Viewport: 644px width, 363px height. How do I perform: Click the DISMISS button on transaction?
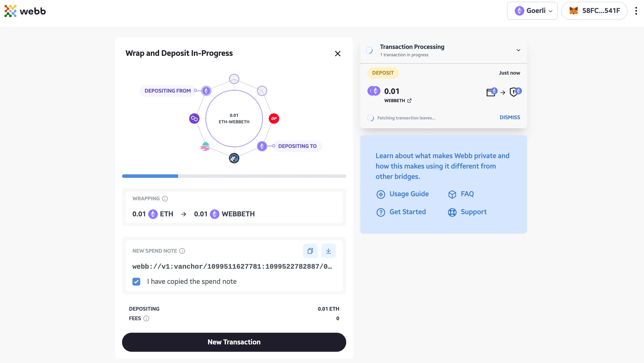click(x=510, y=117)
